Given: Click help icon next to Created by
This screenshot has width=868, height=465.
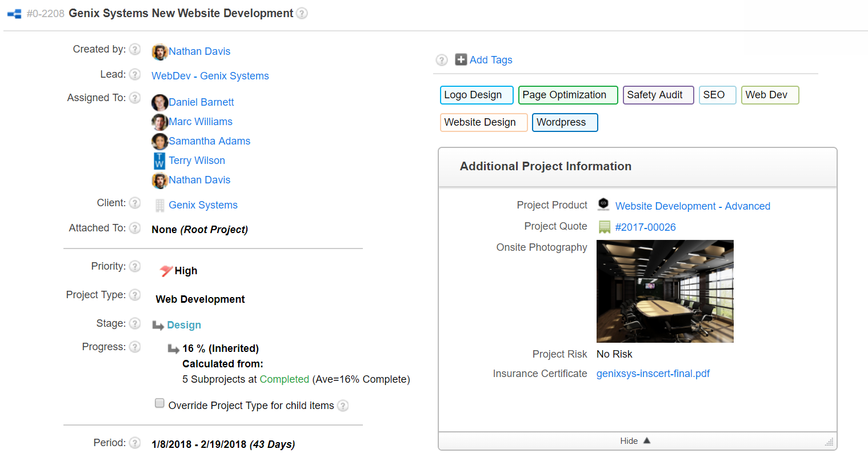Looking at the screenshot, I should pos(135,49).
